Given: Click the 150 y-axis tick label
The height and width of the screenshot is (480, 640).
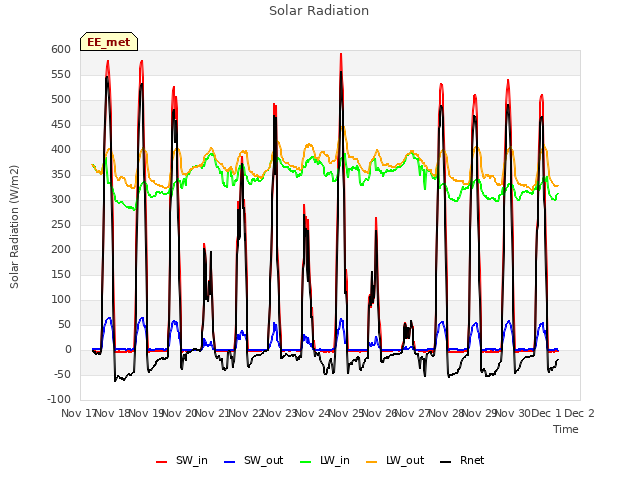Looking at the screenshot, I should [61, 275].
